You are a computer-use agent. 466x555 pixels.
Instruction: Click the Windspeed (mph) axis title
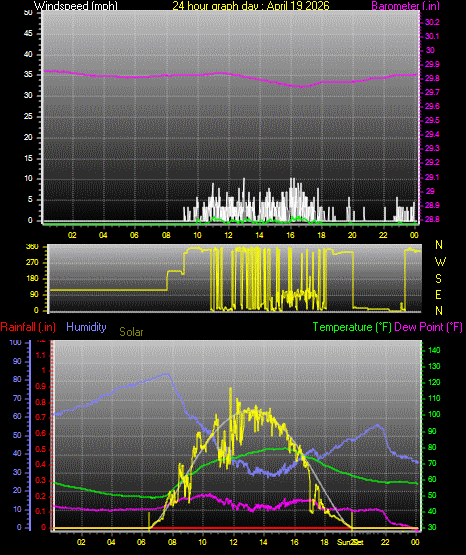click(75, 6)
